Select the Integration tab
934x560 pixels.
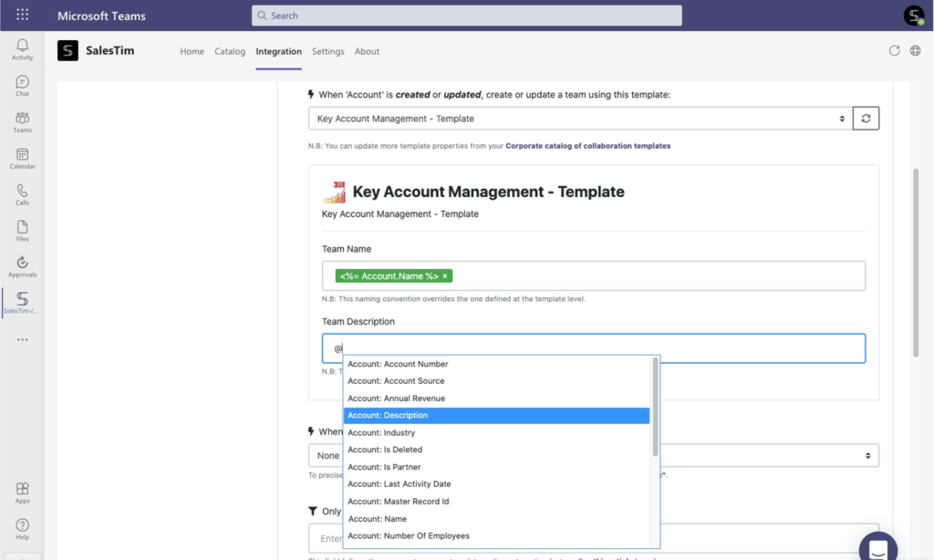[x=279, y=51]
